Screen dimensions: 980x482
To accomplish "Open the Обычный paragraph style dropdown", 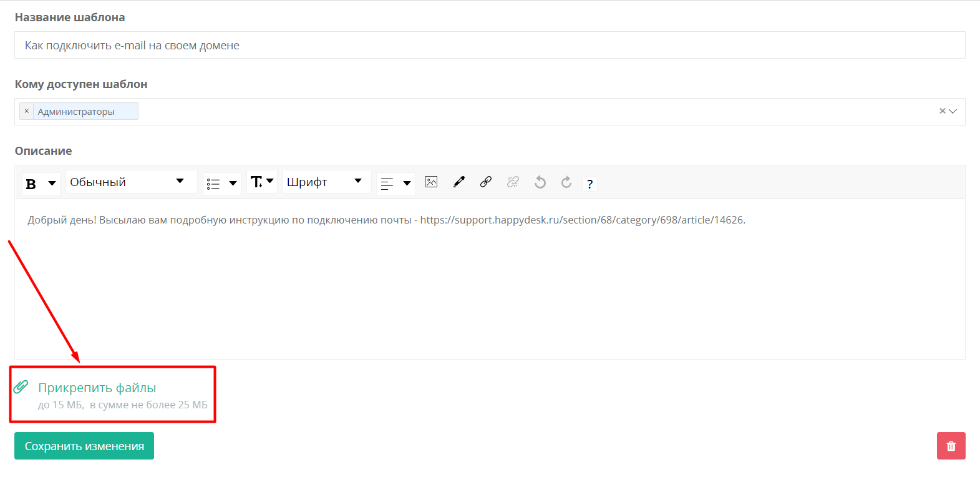I will 131,182.
